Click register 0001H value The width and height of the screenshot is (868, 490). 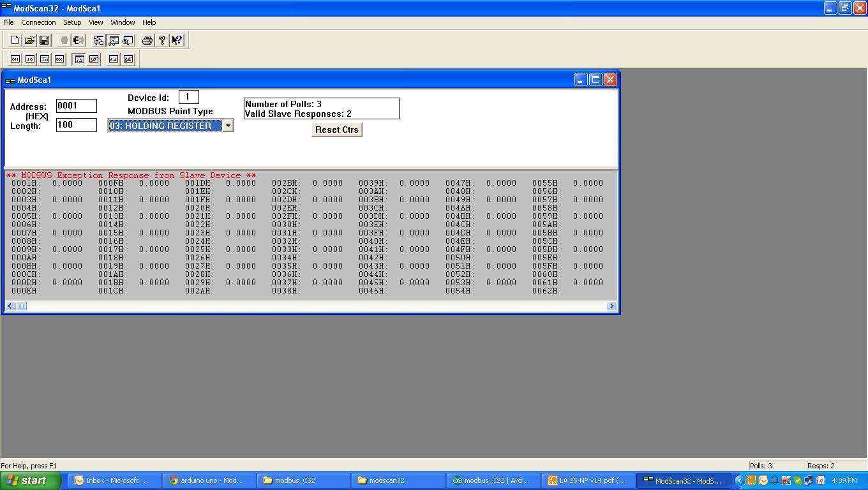tap(67, 183)
